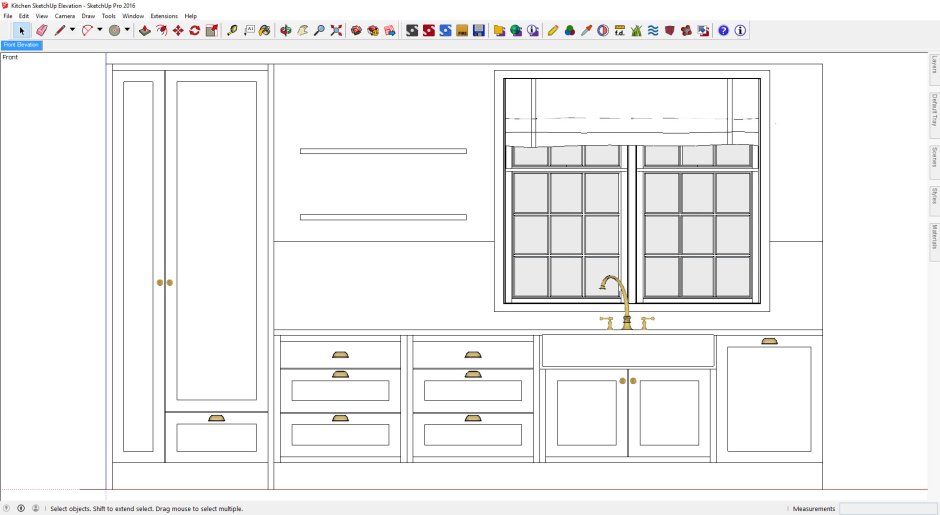Switch to the Front Elevation scene tab
The height and width of the screenshot is (515, 940).
[21, 45]
